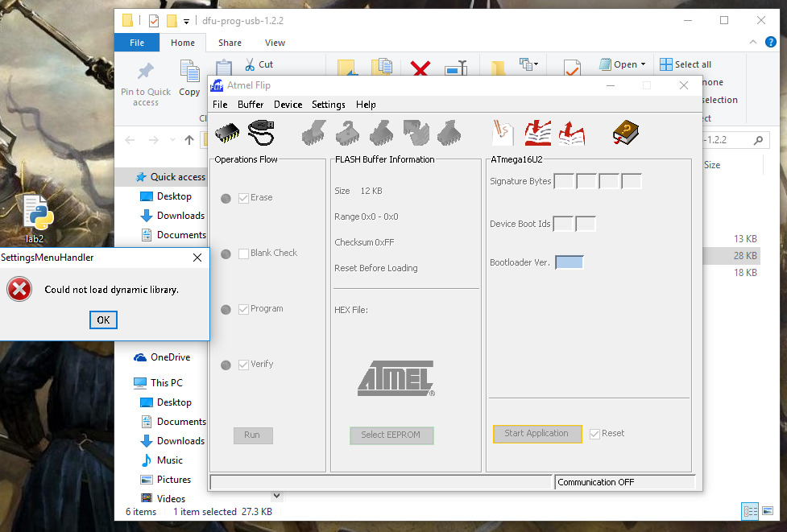Click the sidebar scroll down arrow
787x532 pixels.
click(276, 496)
